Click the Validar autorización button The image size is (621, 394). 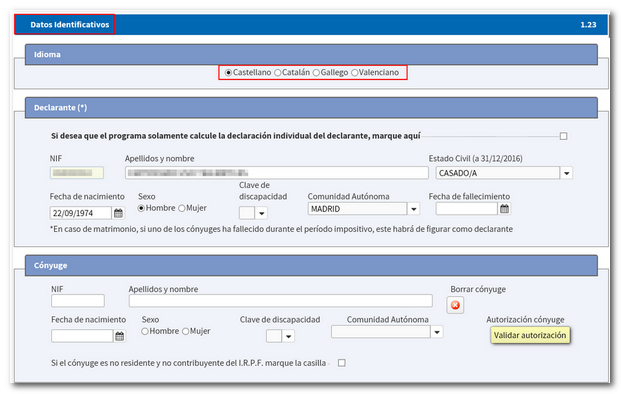530,335
